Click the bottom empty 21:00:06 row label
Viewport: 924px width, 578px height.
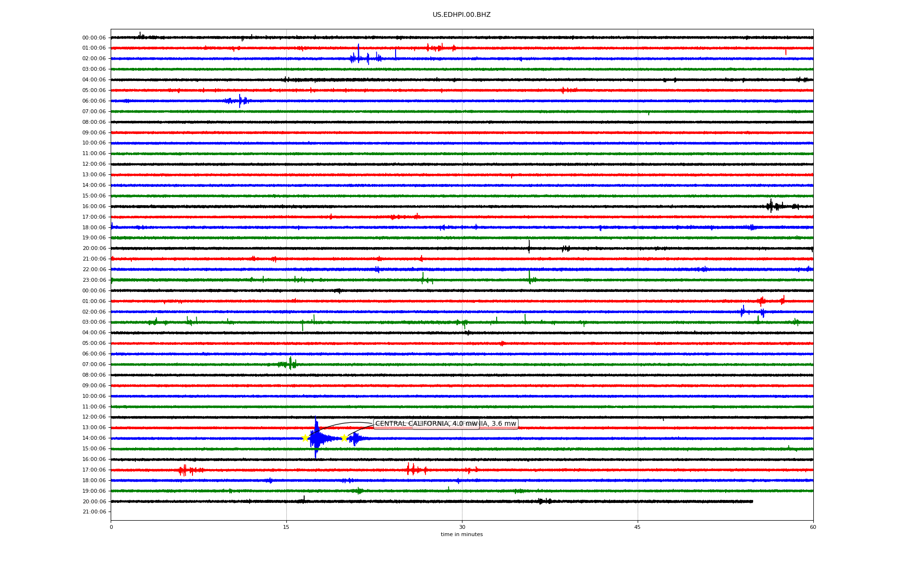[94, 512]
